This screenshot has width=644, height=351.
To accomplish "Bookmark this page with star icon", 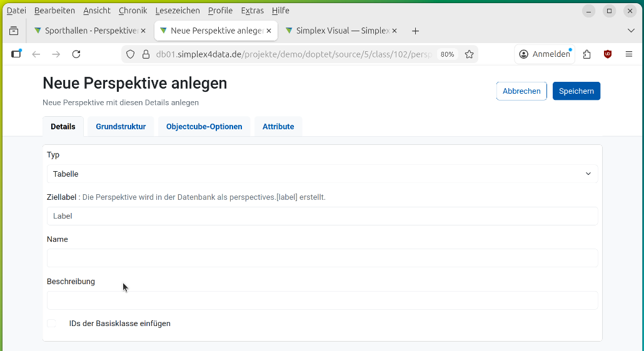I will (x=470, y=54).
